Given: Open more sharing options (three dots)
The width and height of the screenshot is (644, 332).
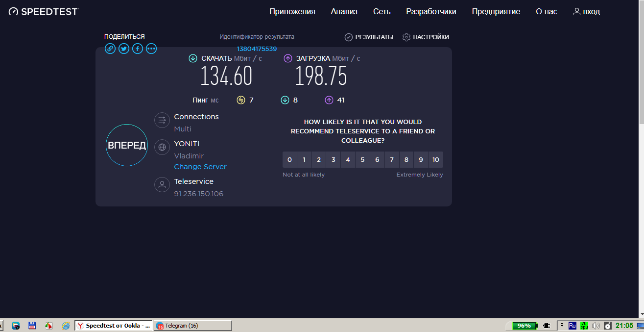Looking at the screenshot, I should coord(151,49).
